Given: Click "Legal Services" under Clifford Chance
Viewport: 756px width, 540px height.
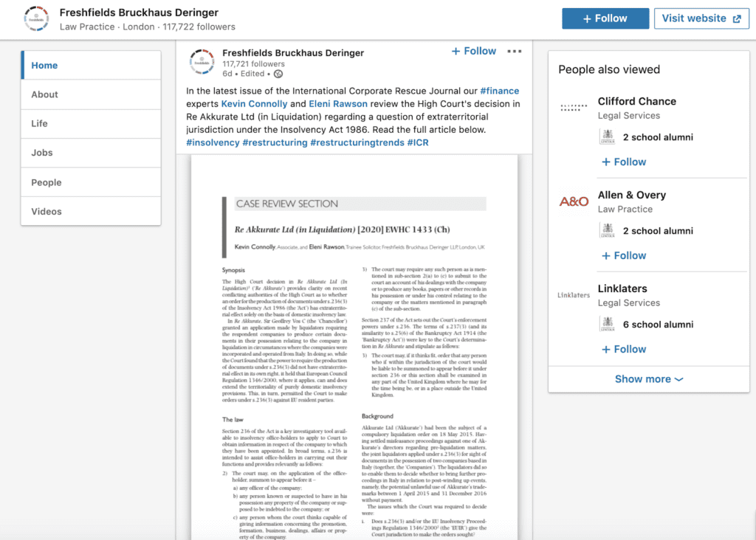Looking at the screenshot, I should (x=629, y=116).
